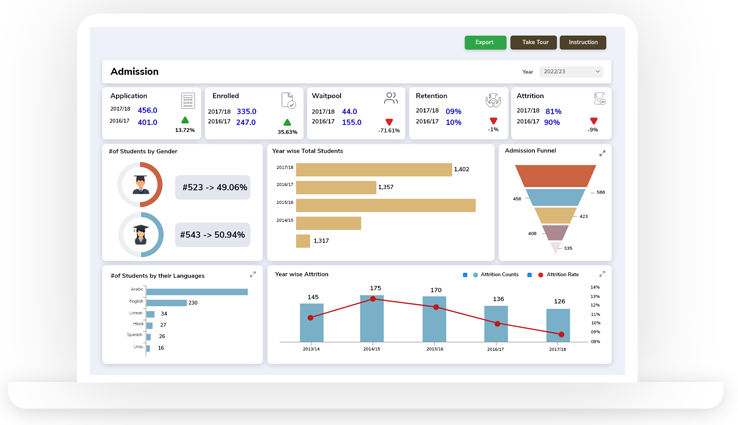738x425 pixels.
Task: Click the blue funnel segment
Action: (x=555, y=197)
